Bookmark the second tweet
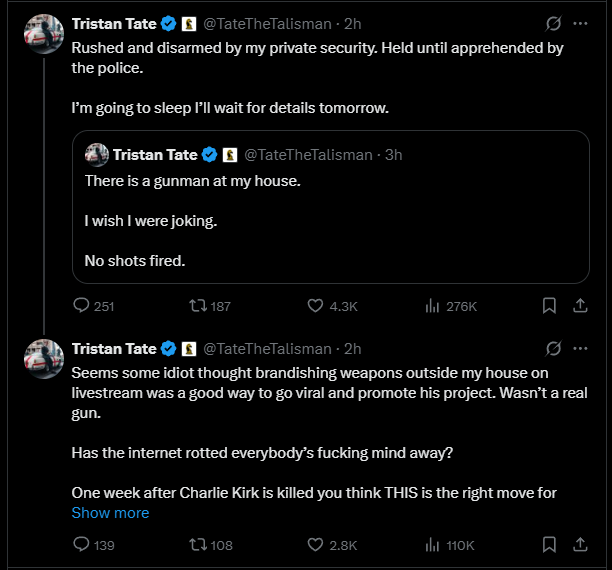612x570 pixels. click(x=549, y=545)
